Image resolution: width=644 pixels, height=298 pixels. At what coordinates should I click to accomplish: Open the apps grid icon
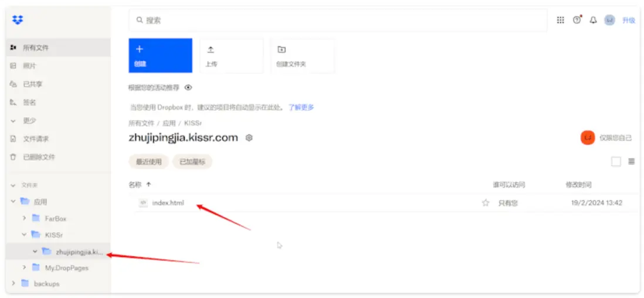[560, 20]
